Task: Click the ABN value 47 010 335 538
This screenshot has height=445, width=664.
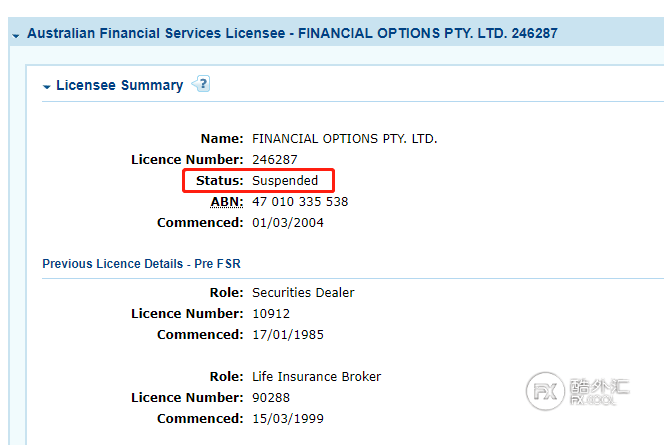Action: tap(300, 202)
